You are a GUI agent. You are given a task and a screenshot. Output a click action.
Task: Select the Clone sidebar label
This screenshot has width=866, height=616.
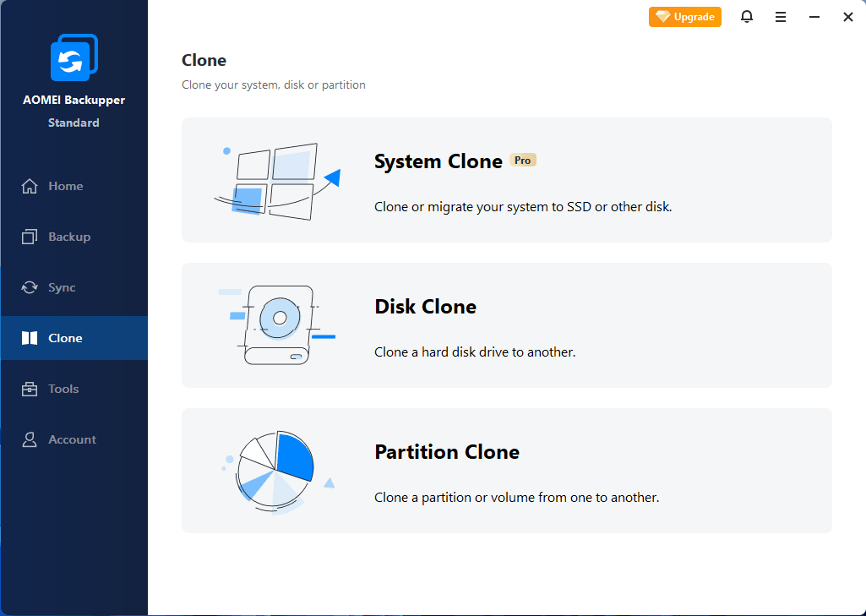[65, 338]
